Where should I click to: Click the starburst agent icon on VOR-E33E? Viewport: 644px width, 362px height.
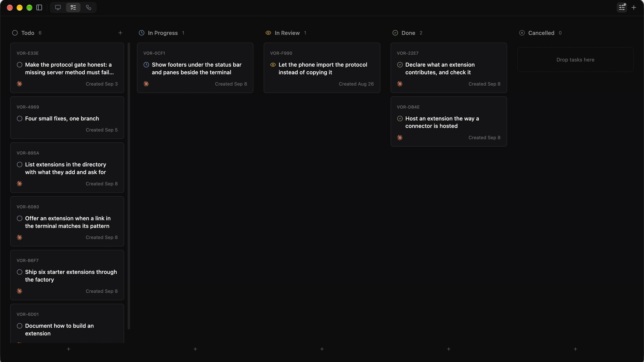click(x=20, y=84)
